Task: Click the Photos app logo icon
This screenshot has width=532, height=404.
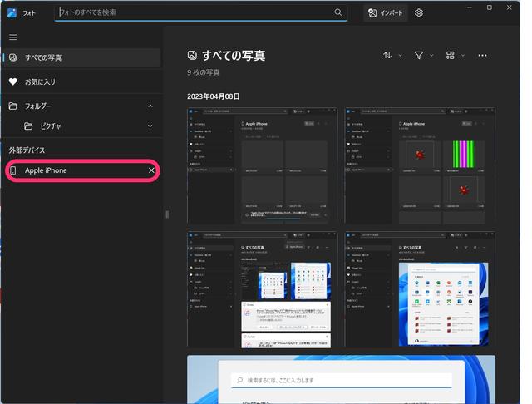Action: pyautogui.click(x=12, y=13)
